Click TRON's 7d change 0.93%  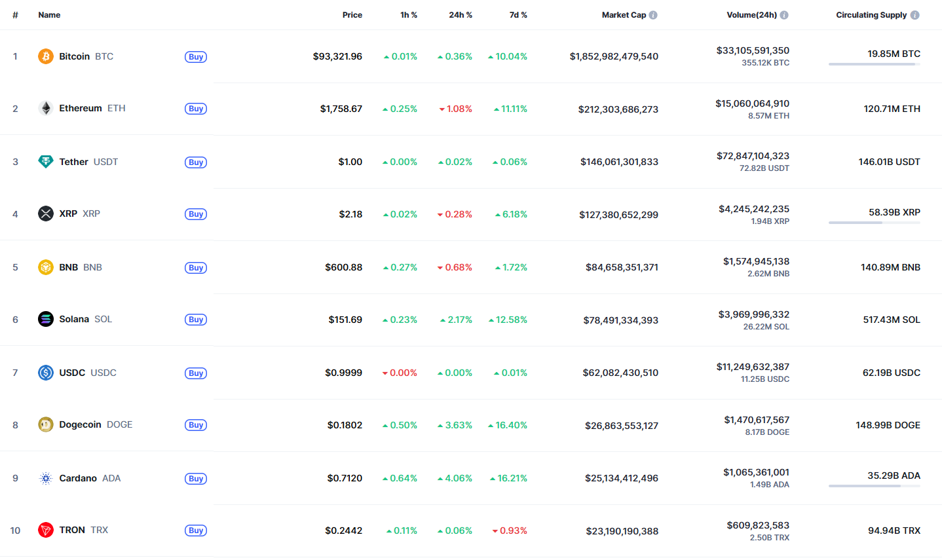pyautogui.click(x=510, y=531)
